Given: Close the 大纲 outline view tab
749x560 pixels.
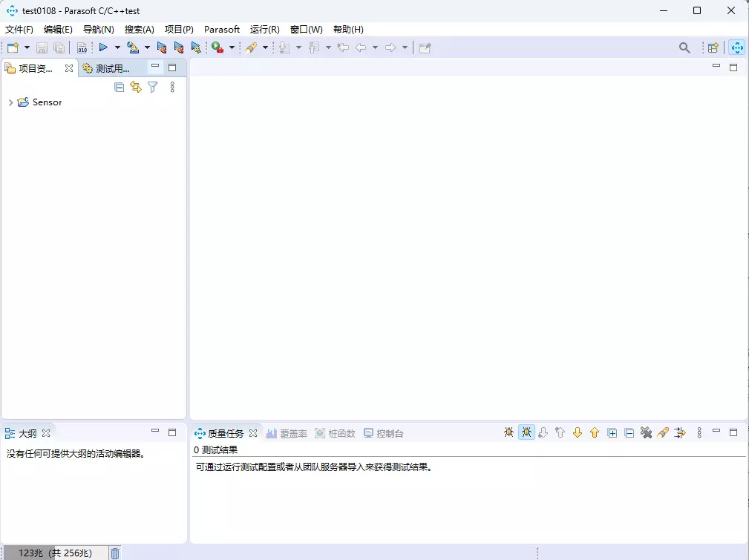Looking at the screenshot, I should pyautogui.click(x=46, y=433).
